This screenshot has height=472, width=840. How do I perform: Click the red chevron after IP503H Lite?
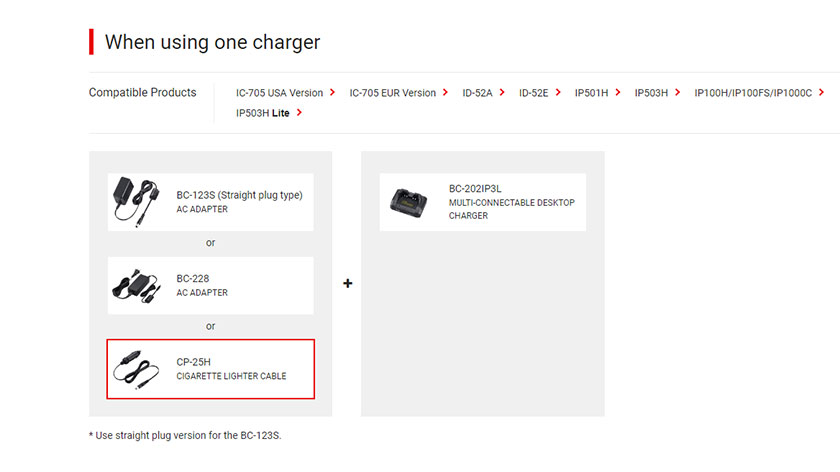(x=299, y=113)
